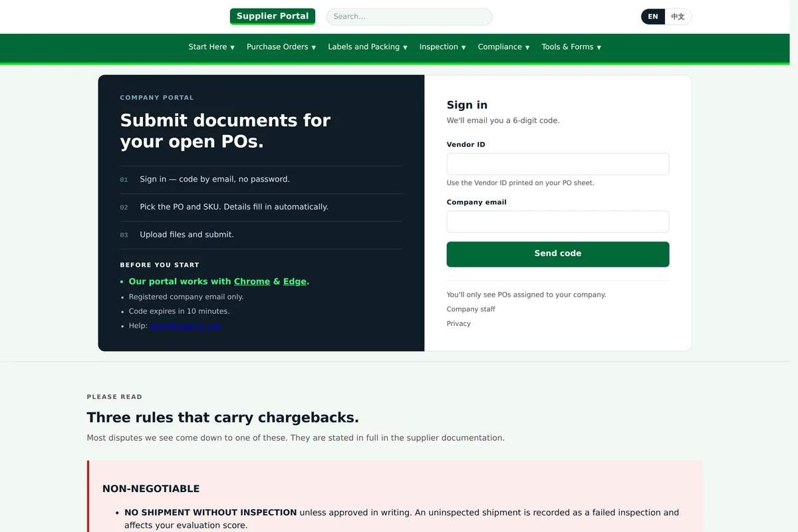
Task: Click into the Vendor ID field
Action: pyautogui.click(x=558, y=164)
